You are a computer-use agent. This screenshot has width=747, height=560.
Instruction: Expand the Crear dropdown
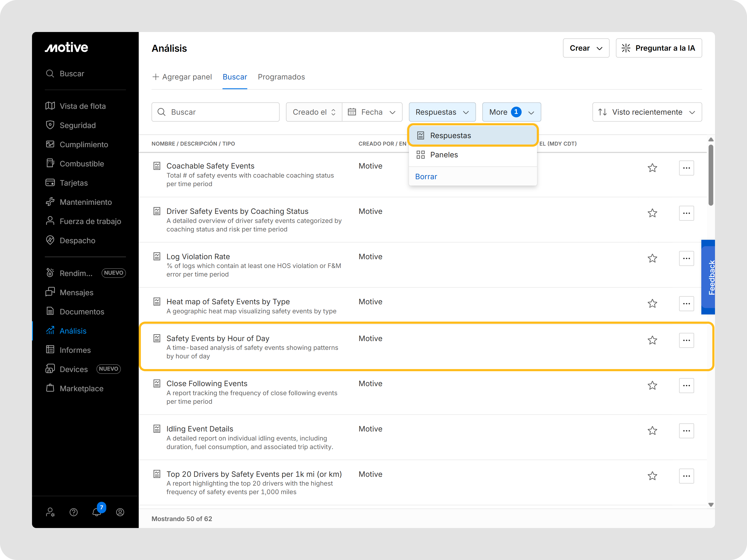click(x=586, y=48)
